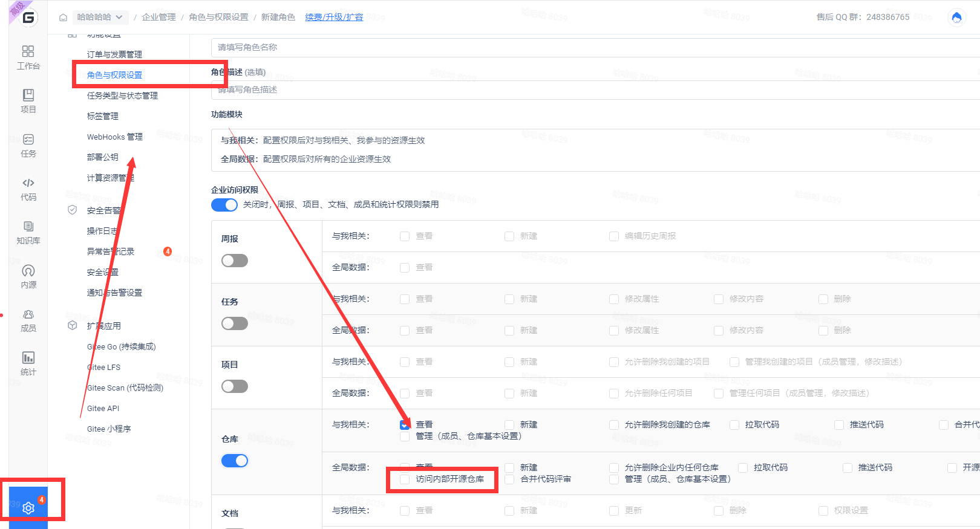Check 仓库 全局数据 新建 checkbox
The image size is (980, 529).
[509, 468]
